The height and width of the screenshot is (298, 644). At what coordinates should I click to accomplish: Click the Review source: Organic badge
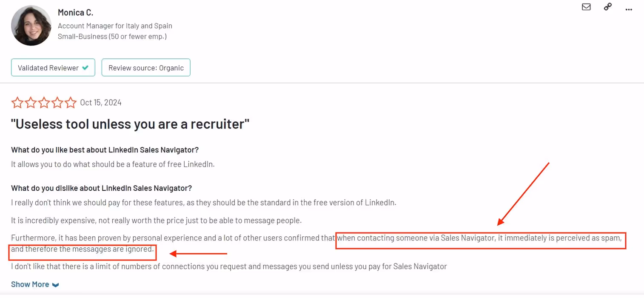coord(146,67)
